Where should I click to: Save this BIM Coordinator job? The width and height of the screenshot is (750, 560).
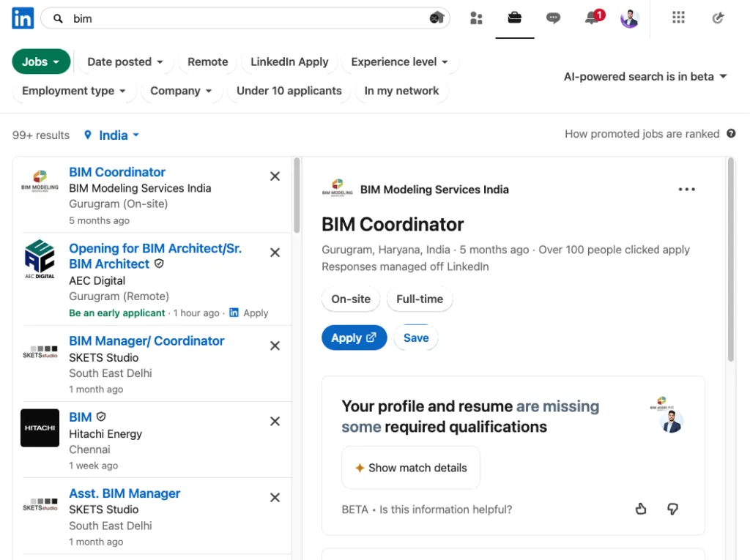coord(416,337)
